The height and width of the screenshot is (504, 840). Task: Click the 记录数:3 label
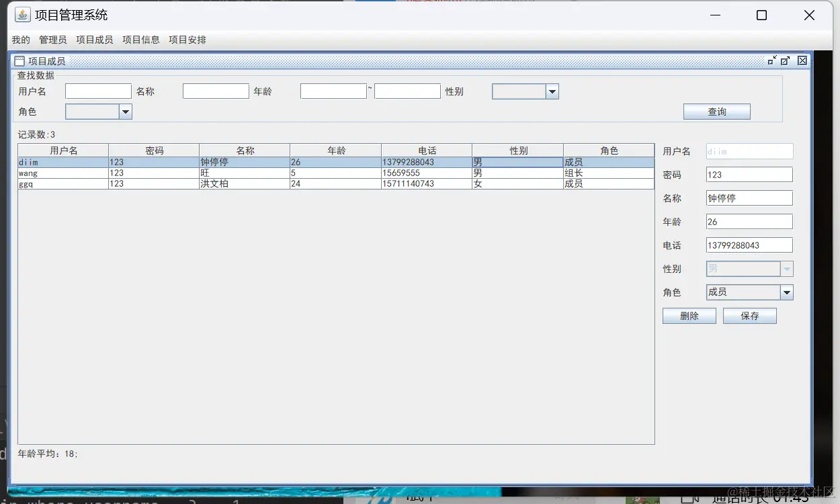[x=36, y=135]
